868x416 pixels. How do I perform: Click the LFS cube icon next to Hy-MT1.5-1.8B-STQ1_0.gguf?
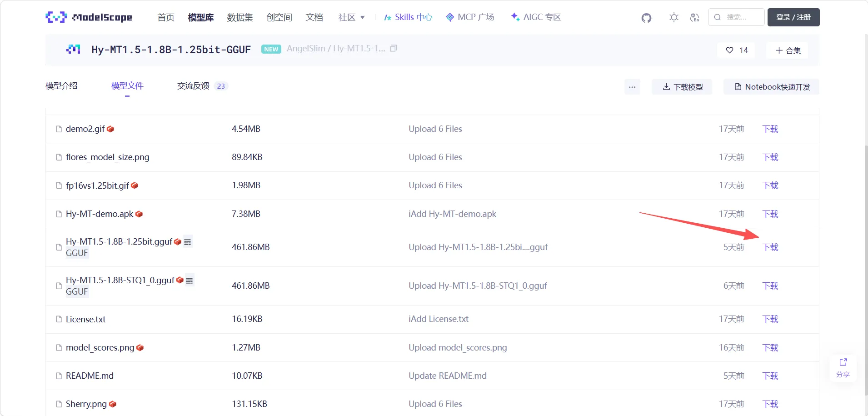pos(180,280)
